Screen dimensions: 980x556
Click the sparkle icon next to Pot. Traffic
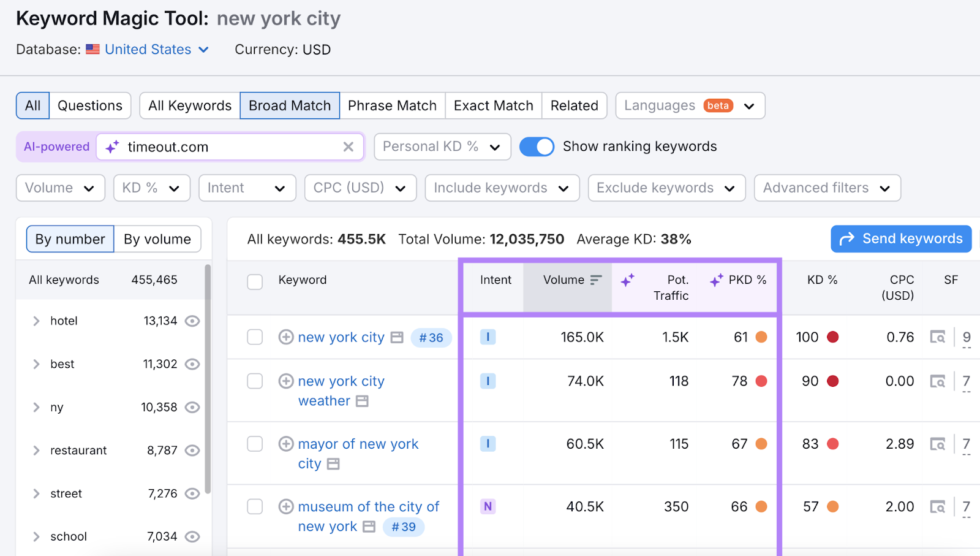pos(627,281)
